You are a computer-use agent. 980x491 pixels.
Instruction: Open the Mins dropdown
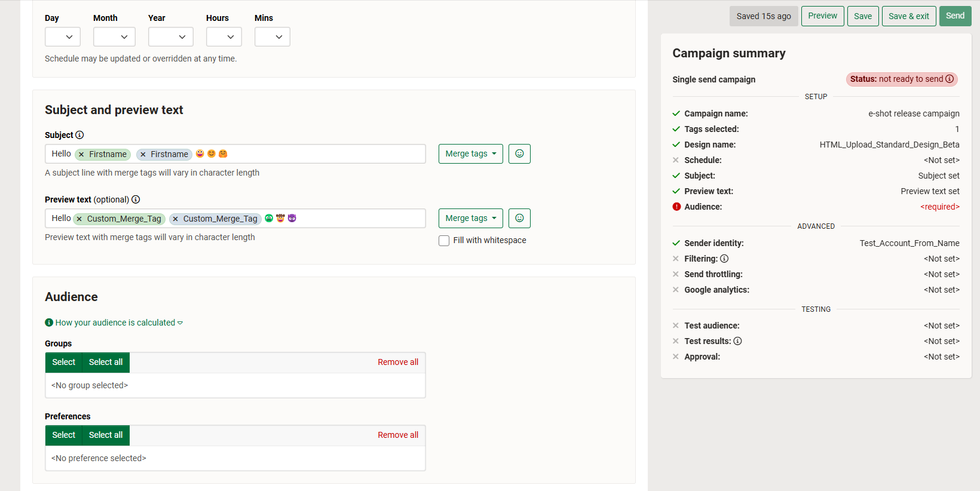(x=272, y=36)
